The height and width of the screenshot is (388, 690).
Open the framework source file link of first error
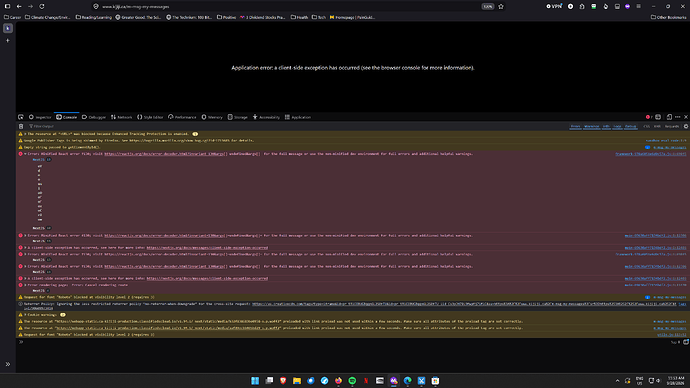coord(650,154)
